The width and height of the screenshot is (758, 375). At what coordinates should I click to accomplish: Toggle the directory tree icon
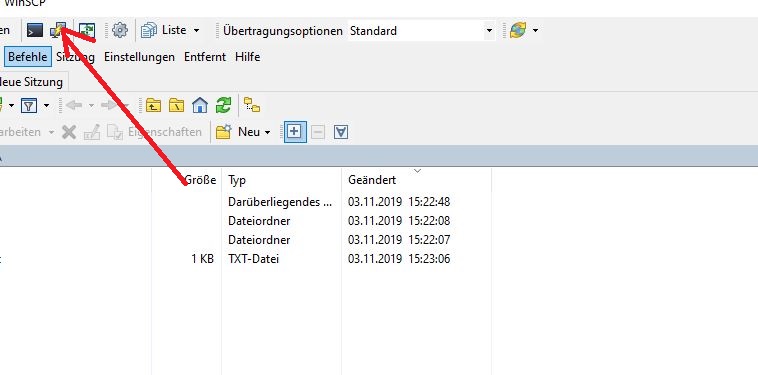coord(251,105)
